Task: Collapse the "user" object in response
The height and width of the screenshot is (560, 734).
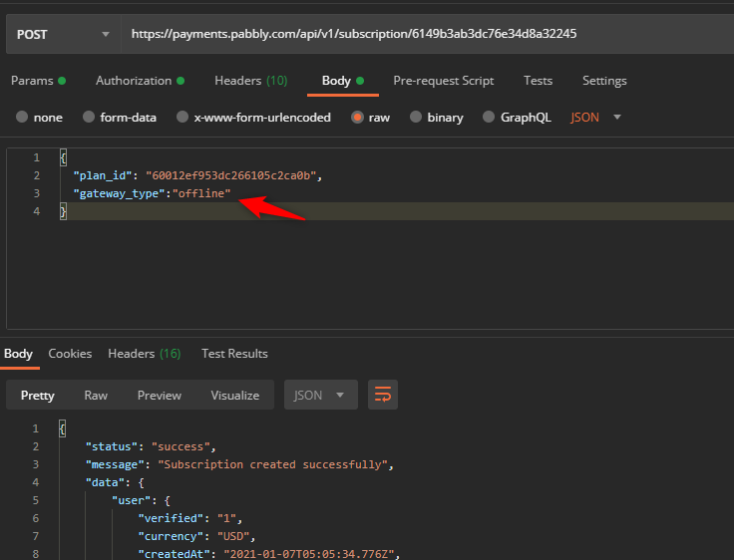Action: [x=141, y=500]
